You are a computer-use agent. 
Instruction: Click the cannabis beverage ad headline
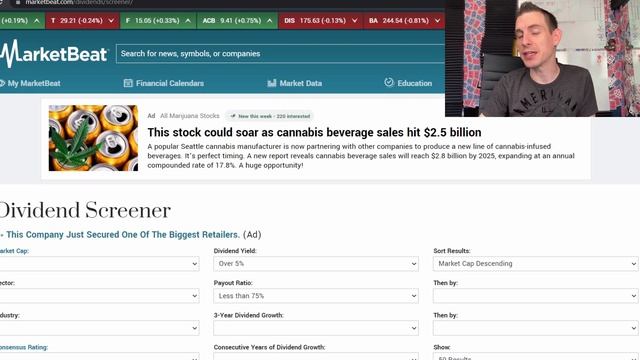314,132
